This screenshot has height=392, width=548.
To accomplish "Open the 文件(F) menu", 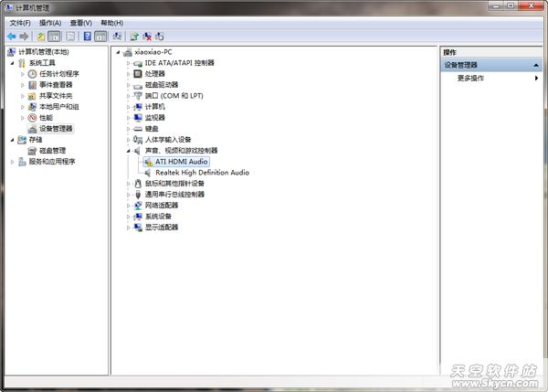I will 20,23.
